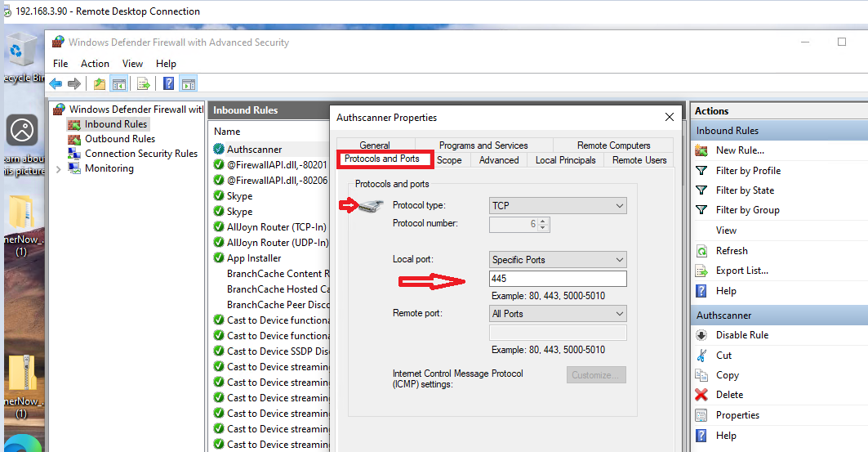Switch to Local Principals tab

click(565, 159)
